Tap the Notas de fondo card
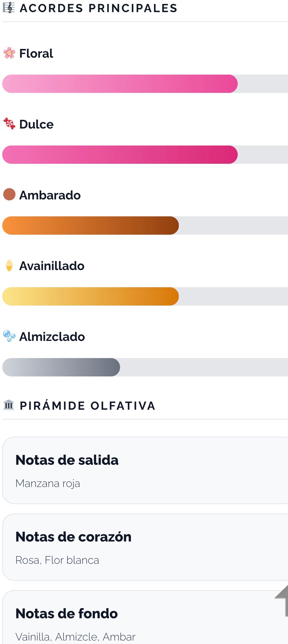 (x=145, y=617)
